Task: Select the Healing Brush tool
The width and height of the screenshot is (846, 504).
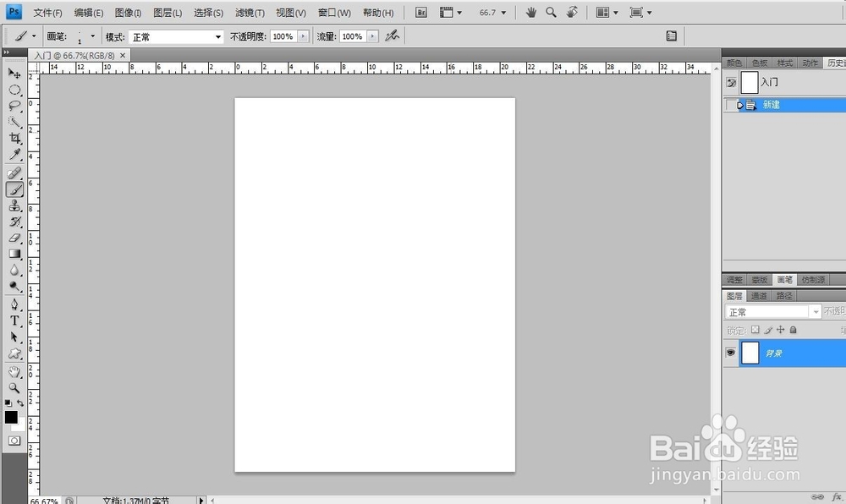Action: tap(14, 173)
